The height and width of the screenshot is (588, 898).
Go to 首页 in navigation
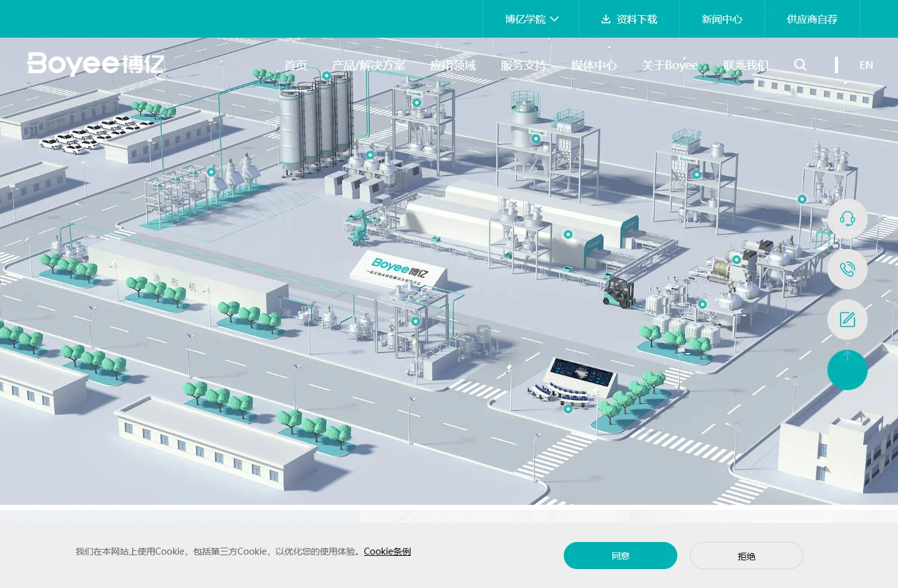[295, 65]
